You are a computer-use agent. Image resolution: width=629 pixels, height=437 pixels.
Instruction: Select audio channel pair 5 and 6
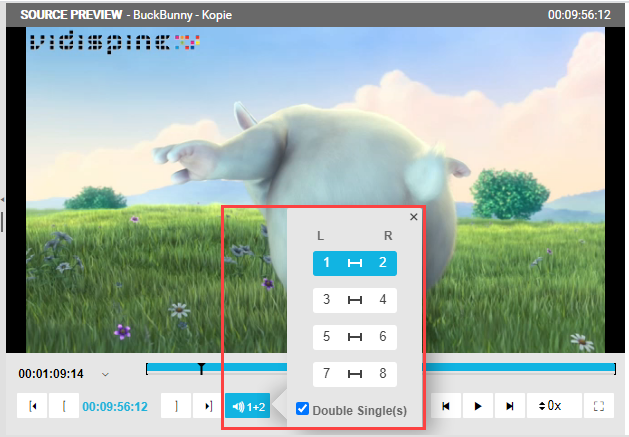(355, 337)
